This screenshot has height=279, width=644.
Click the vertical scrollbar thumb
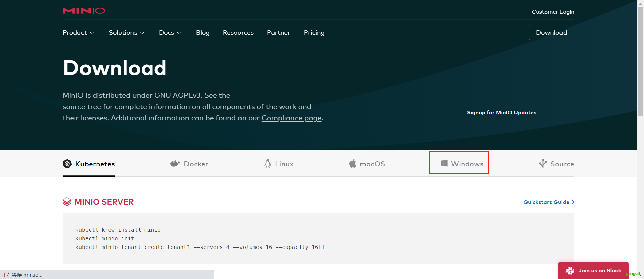pyautogui.click(x=640, y=62)
